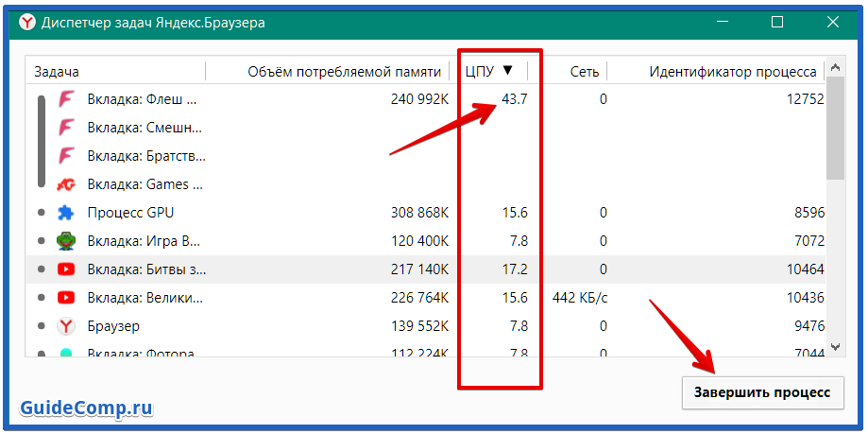Click the scrollbar down arrow
This screenshot has height=434, width=868.
pos(835,346)
